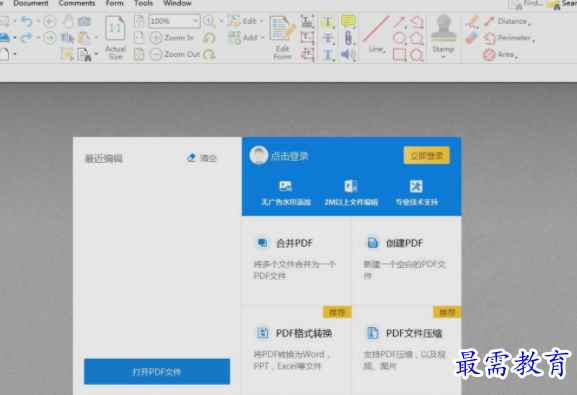
Task: Click the Zoom In button
Action: click(172, 38)
